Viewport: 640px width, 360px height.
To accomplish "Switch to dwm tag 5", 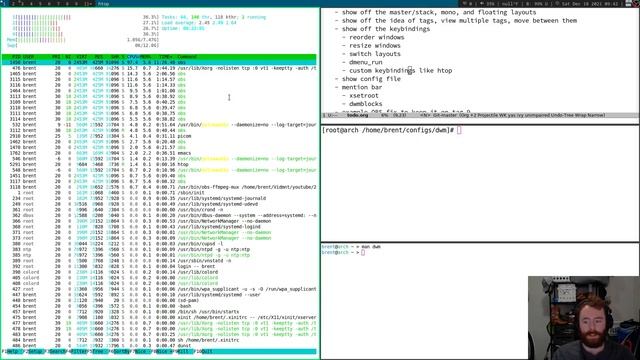I will click(40, 3).
